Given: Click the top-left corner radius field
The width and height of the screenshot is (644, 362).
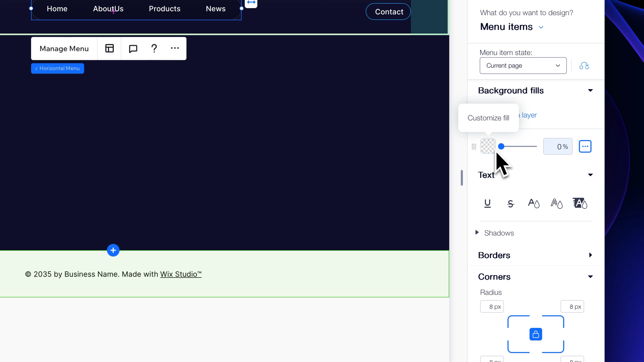Looking at the screenshot, I should (492, 307).
